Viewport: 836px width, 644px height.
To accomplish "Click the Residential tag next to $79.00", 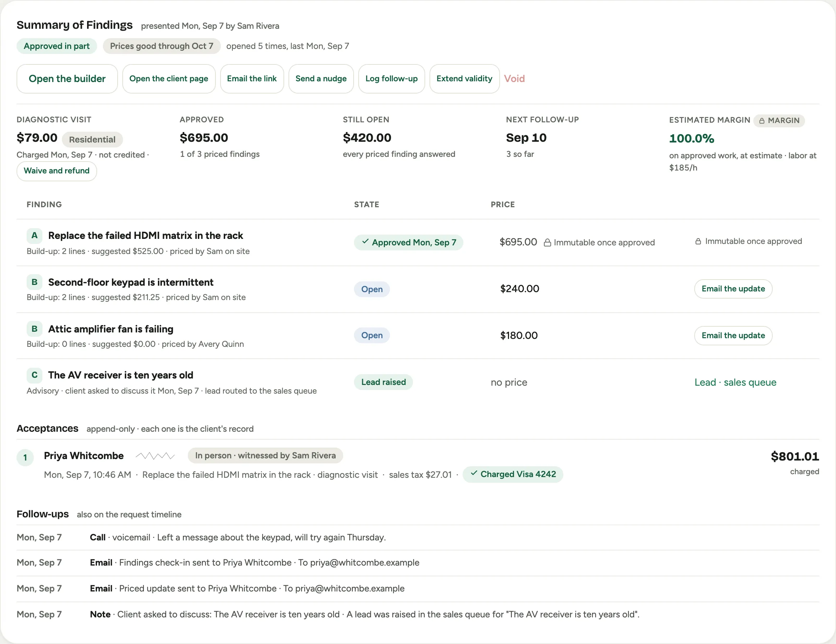I will tap(92, 139).
